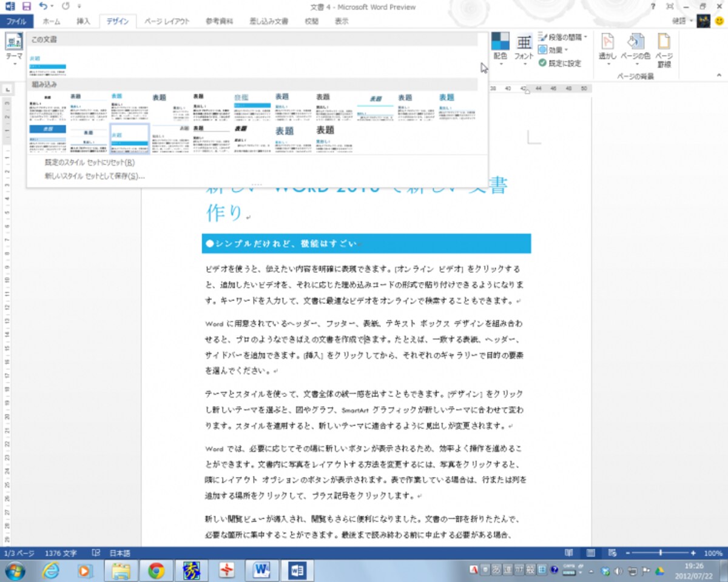
Task: Click the yellow smiley feedback icon
Action: click(720, 21)
